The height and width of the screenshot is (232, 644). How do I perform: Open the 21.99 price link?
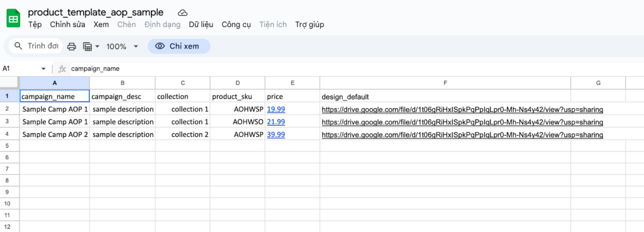click(276, 122)
